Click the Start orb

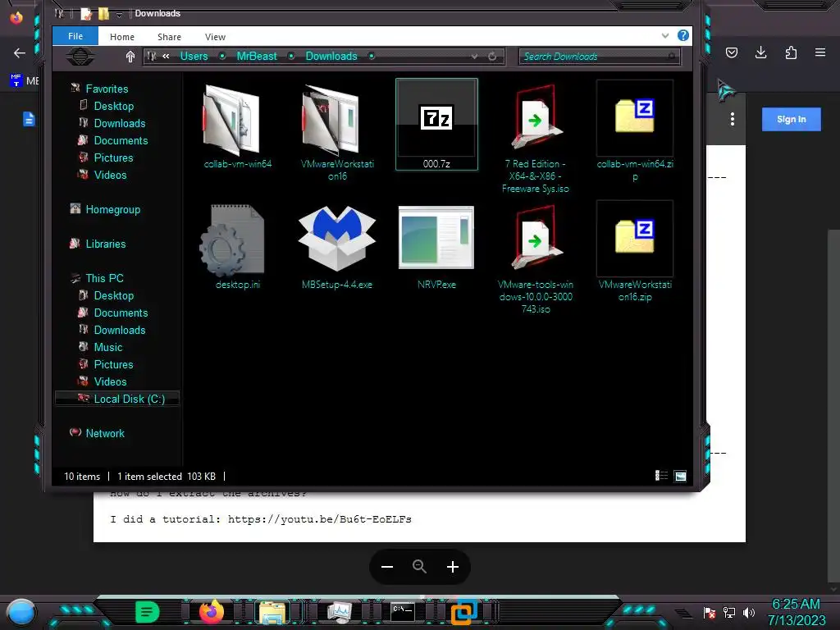[x=21, y=612]
